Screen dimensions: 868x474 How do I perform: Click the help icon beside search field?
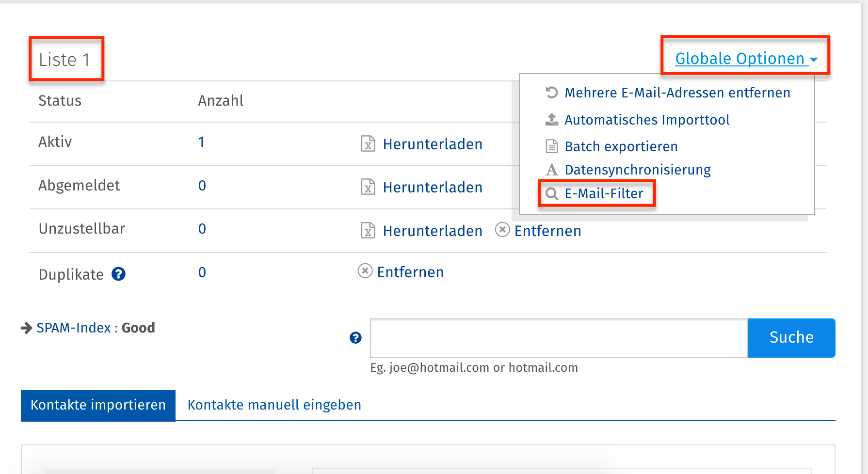[x=355, y=338]
